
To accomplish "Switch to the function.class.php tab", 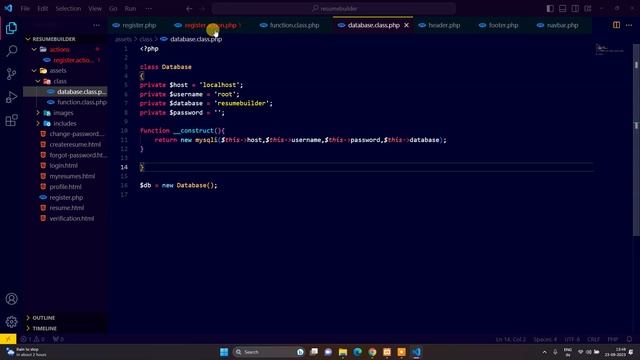I will tap(294, 25).
